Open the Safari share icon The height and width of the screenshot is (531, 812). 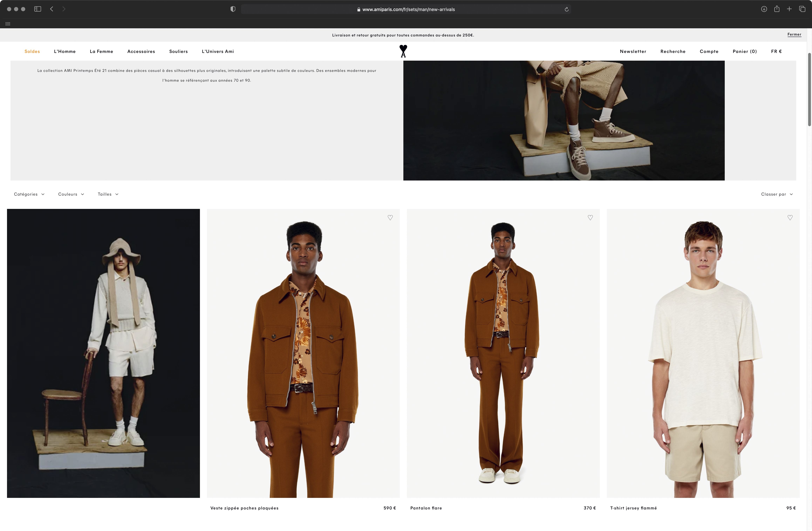coord(777,9)
